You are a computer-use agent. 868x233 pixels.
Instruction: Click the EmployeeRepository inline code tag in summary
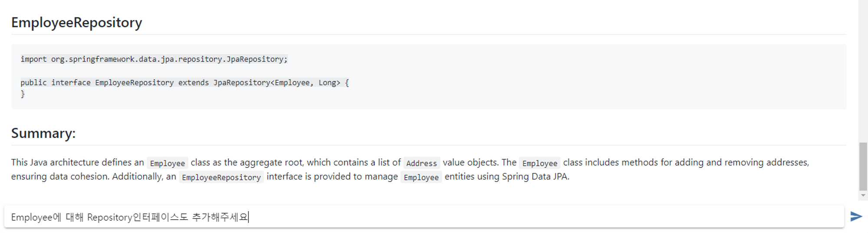(221, 177)
